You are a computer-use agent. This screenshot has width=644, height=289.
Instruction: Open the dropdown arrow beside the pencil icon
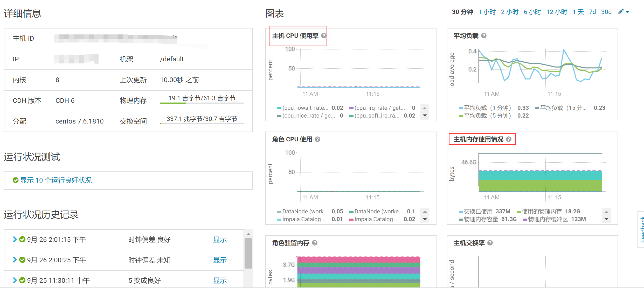pos(627,12)
